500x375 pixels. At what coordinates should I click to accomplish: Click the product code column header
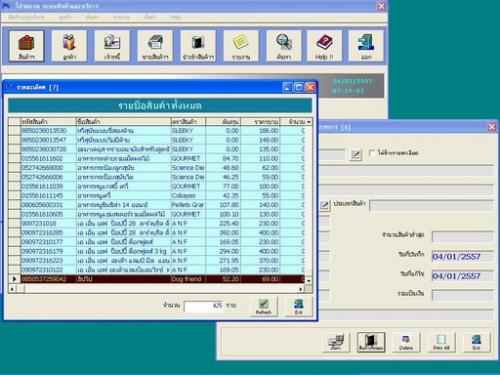48,122
